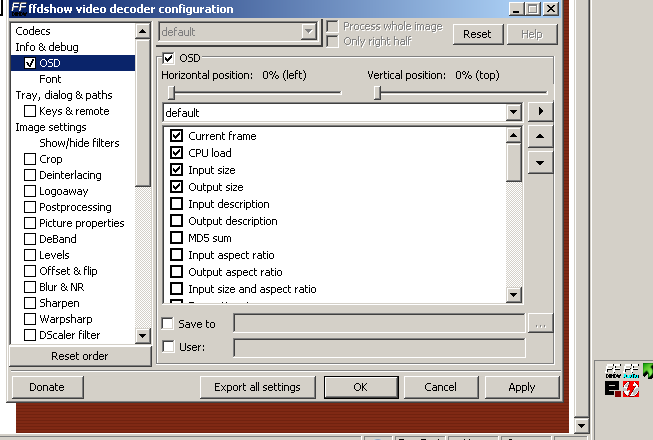Click the Apply button
The height and width of the screenshot is (440, 653).
(521, 387)
